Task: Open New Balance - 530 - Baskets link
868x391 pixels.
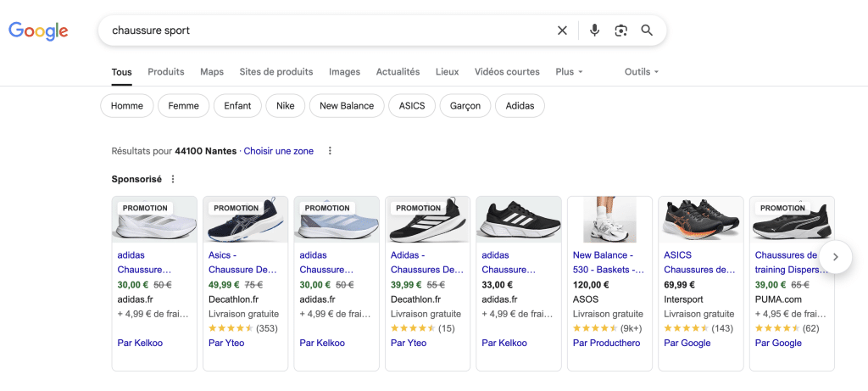Action: pos(609,263)
